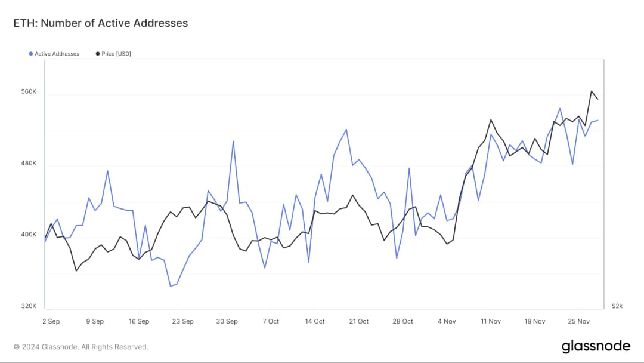This screenshot has width=644, height=363.
Task: Click the 480K y-axis label
Action: [29, 163]
